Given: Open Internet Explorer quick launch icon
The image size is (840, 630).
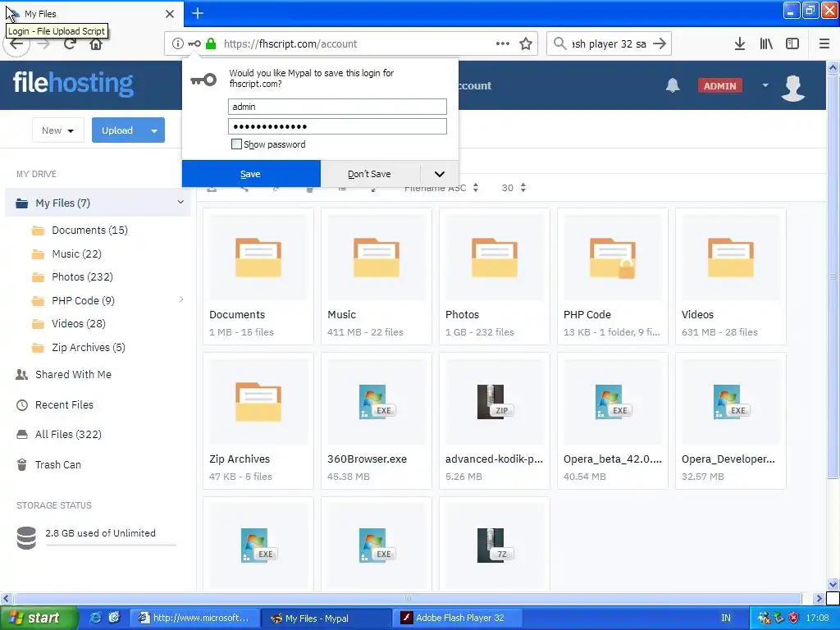Looking at the screenshot, I should 95,618.
